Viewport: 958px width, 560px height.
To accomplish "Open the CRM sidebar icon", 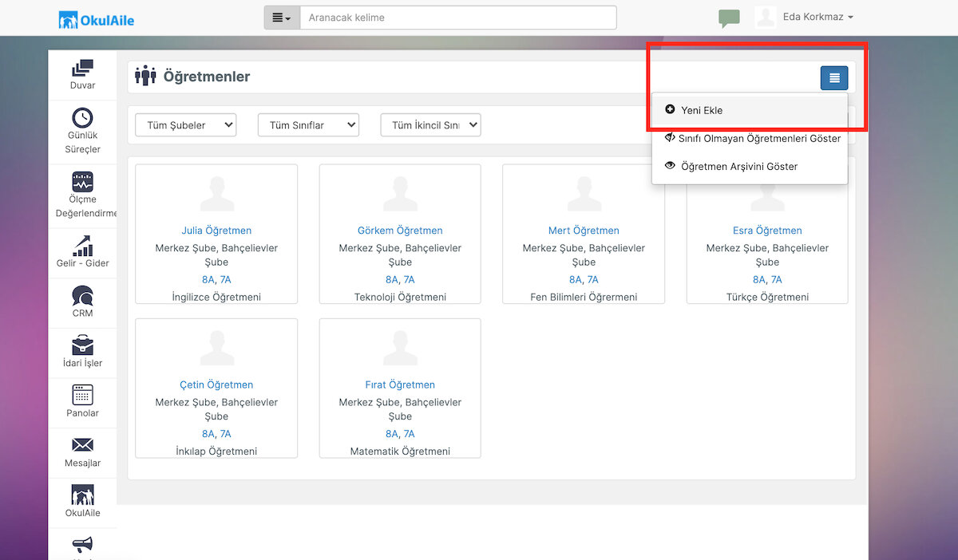I will point(82,296).
